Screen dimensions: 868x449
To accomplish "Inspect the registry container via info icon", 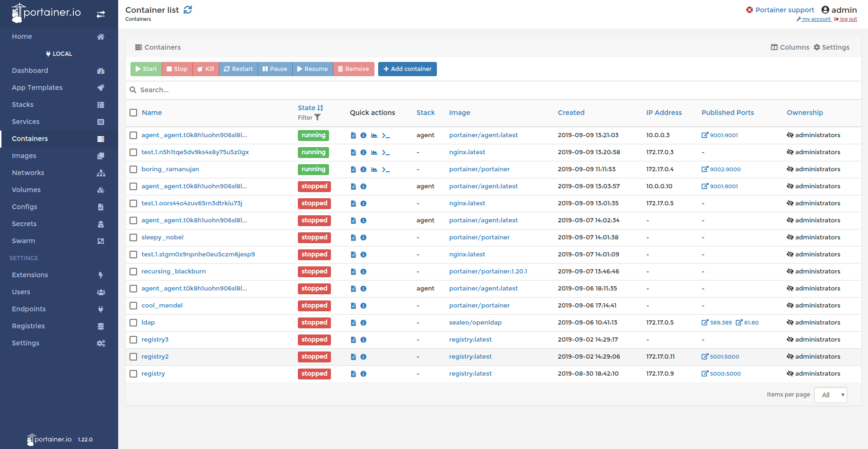I will tap(364, 374).
